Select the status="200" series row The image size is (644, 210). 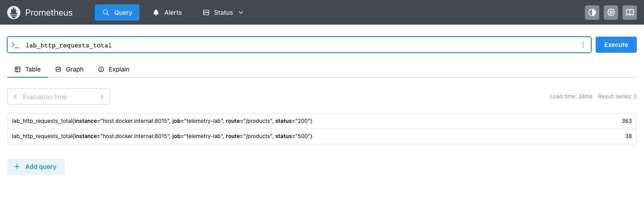click(322, 121)
